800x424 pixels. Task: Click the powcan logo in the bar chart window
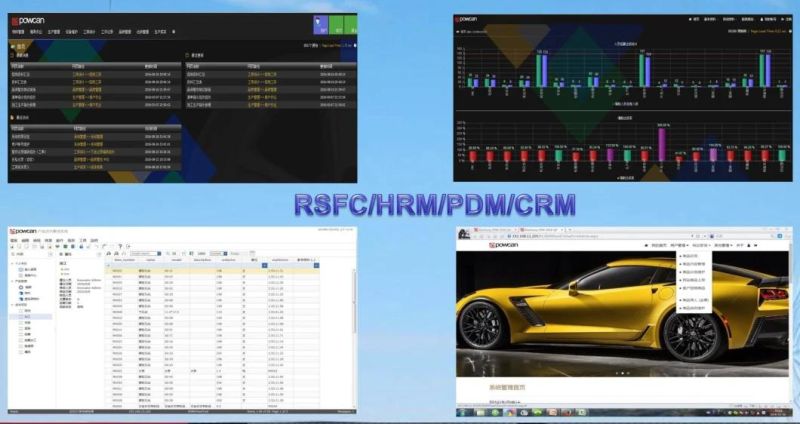[x=466, y=19]
